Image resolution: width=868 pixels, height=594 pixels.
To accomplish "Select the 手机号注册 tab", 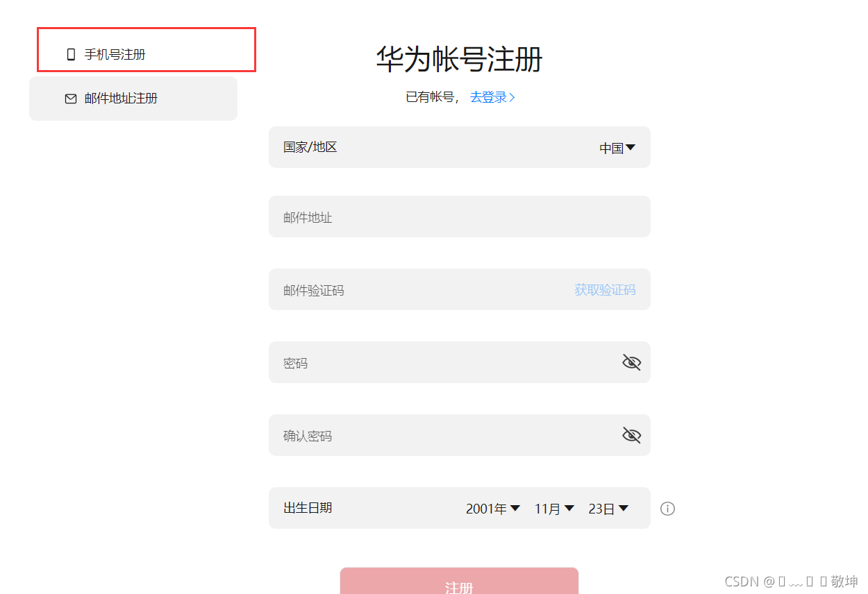I will pos(147,50).
